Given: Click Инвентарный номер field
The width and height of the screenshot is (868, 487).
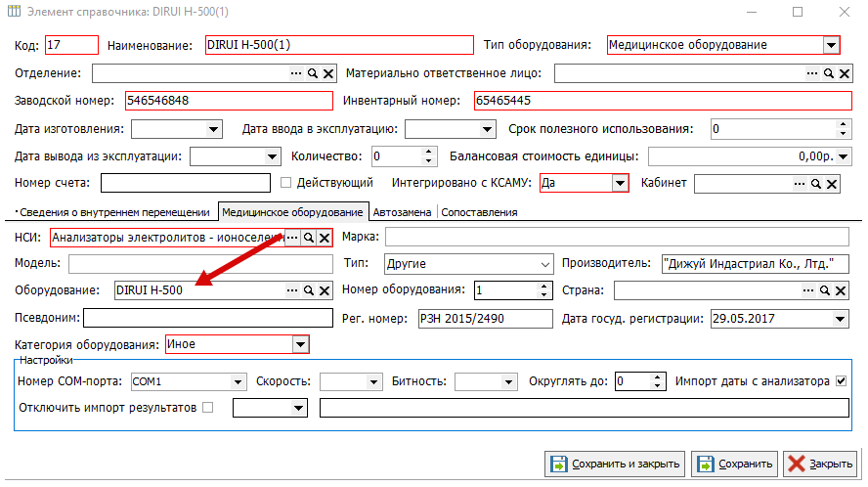Looking at the screenshot, I should click(x=663, y=101).
